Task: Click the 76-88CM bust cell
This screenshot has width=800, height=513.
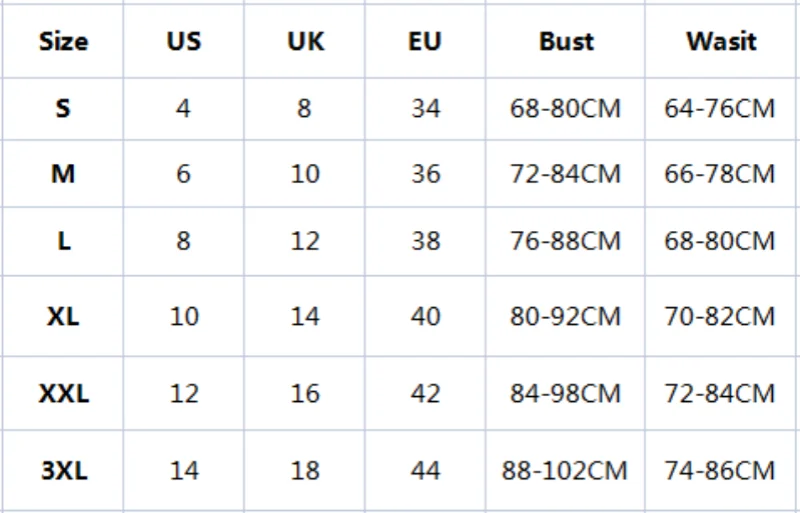Action: [565, 241]
